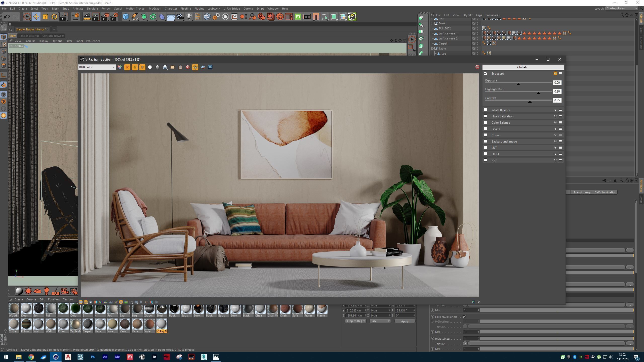The width and height of the screenshot is (644, 362).
Task: Adjust the Exposure slider handle
Action: [518, 84]
